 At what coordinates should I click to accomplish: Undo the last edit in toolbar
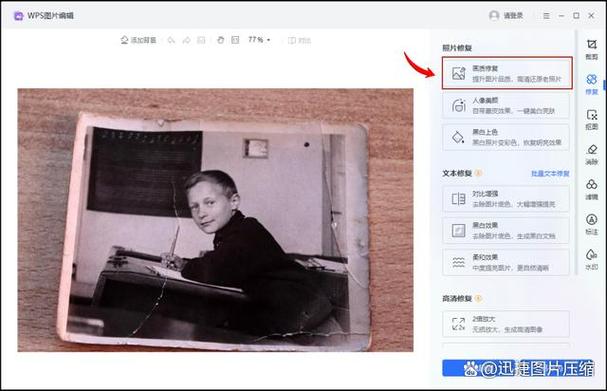click(x=171, y=40)
